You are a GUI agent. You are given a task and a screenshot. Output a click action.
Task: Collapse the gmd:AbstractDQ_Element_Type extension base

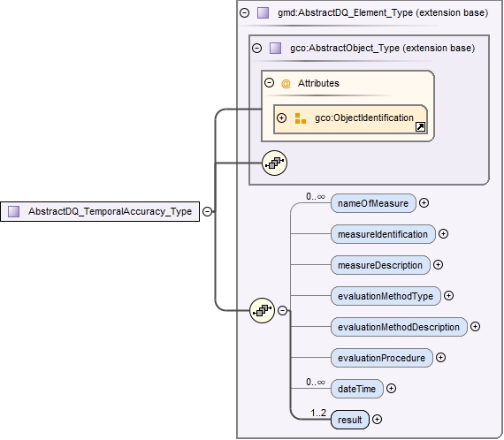coord(245,13)
